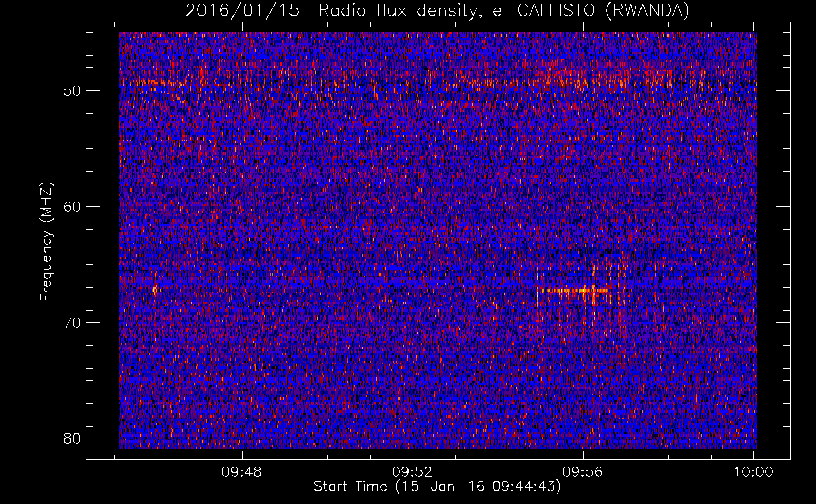The width and height of the screenshot is (816, 504).
Task: Click the time tick label '09:52'
Action: [x=413, y=472]
